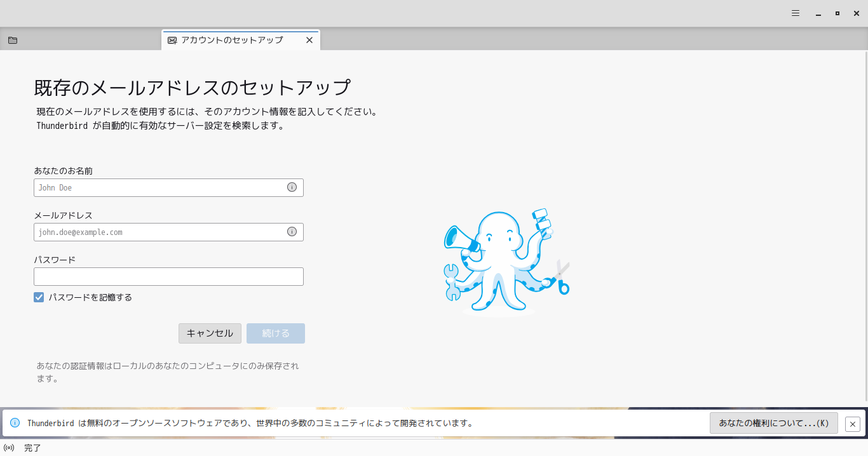868x456 pixels.
Task: Close the アカウントのセットアップ tab
Action: click(309, 40)
